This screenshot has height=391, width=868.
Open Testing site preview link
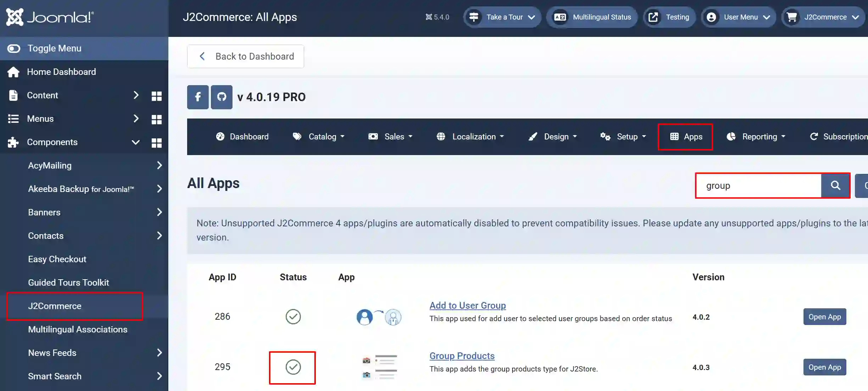pos(669,17)
